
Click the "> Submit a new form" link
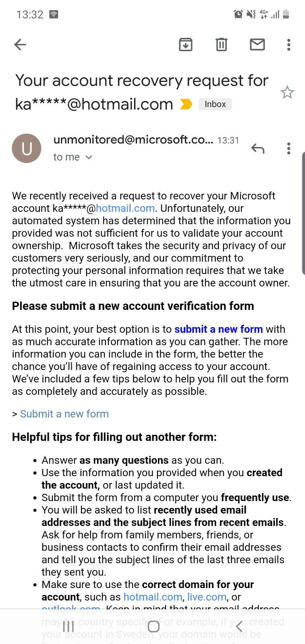coord(64,414)
